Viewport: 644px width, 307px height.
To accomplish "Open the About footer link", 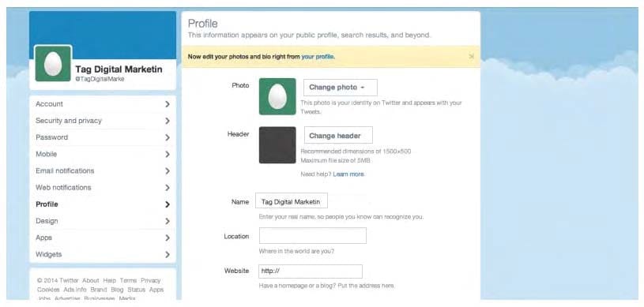I will pos(90,280).
